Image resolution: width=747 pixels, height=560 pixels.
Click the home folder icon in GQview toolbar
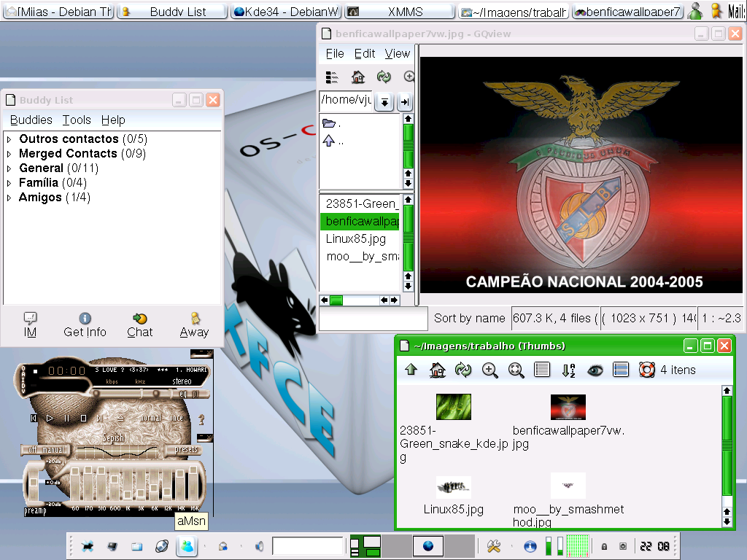357,77
